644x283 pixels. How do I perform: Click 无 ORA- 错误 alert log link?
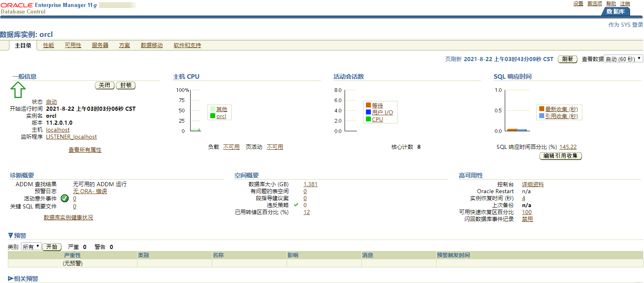(x=90, y=191)
